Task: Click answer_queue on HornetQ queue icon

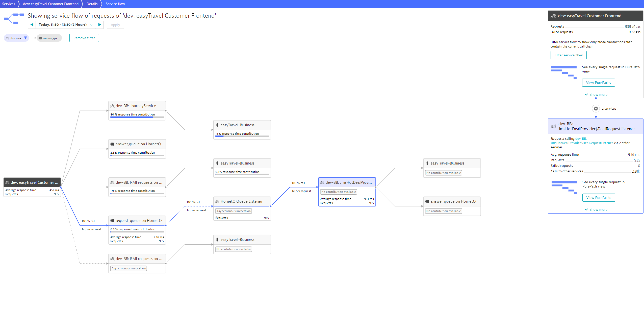Action: (112, 144)
